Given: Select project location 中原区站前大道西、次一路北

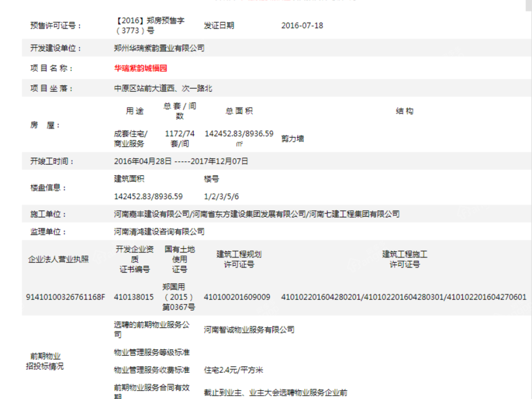Looking at the screenshot, I should click(163, 88).
